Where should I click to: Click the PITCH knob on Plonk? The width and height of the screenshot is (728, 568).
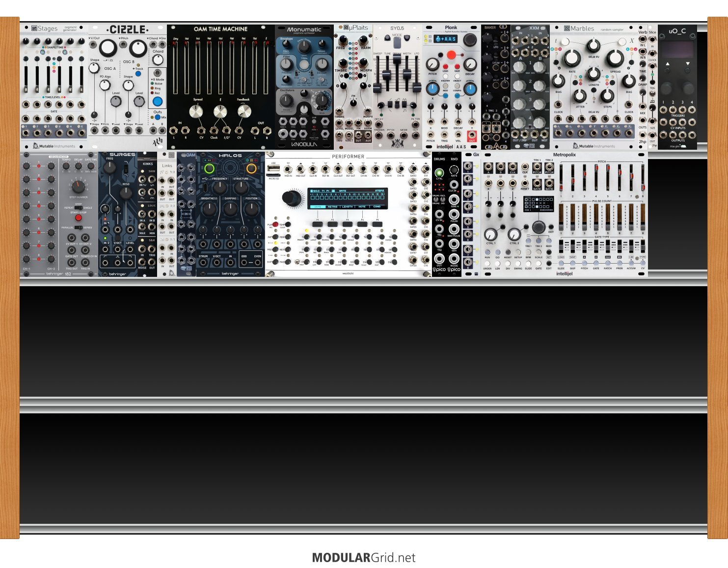[x=432, y=64]
